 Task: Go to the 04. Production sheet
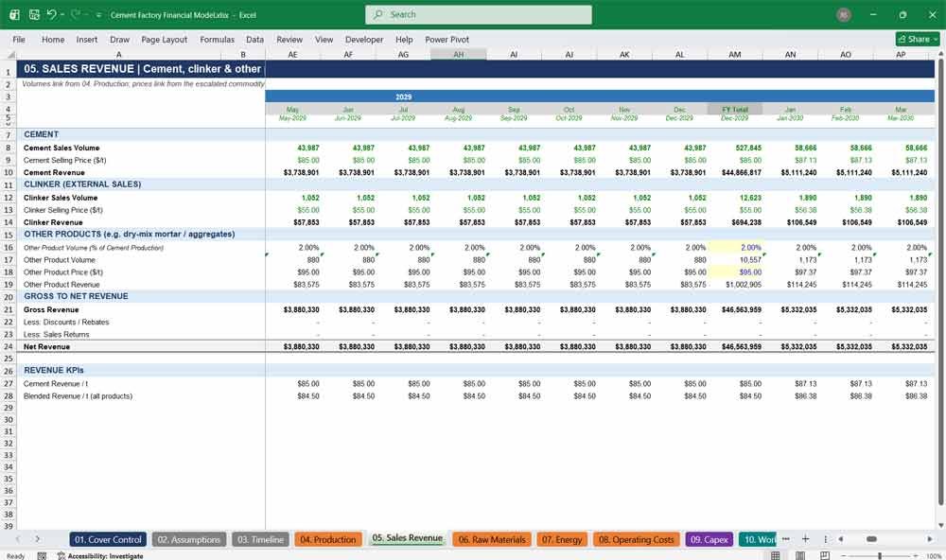tap(328, 539)
